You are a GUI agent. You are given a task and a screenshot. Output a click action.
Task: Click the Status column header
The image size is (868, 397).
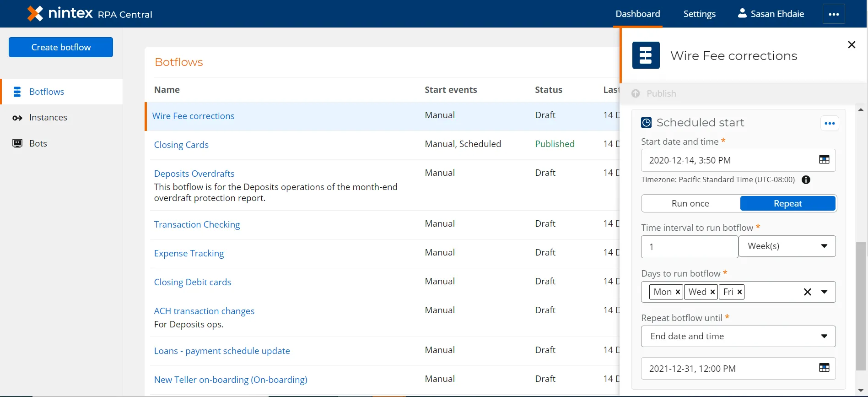coord(549,90)
